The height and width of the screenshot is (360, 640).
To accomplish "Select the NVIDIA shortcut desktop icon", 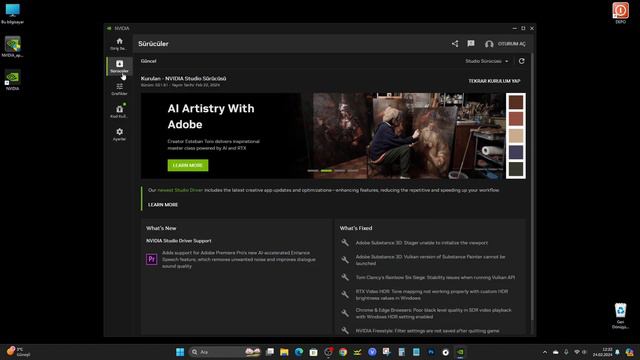I will pyautogui.click(x=13, y=80).
